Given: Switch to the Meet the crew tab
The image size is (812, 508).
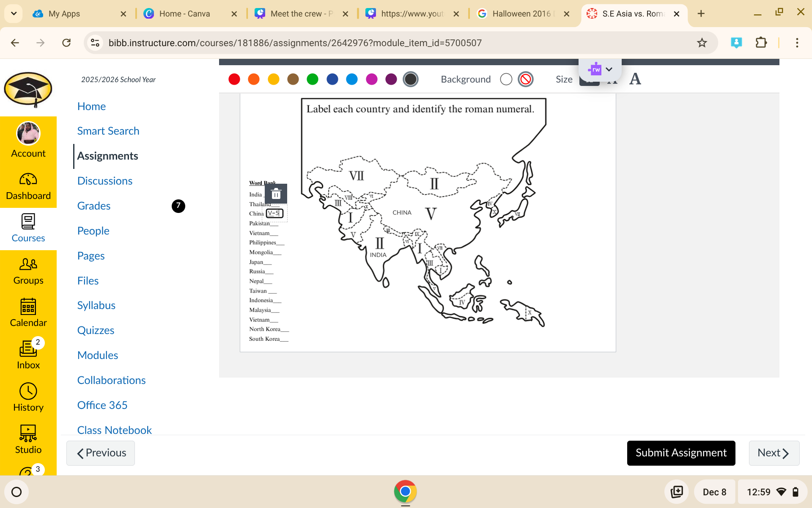Looking at the screenshot, I should click(x=296, y=14).
